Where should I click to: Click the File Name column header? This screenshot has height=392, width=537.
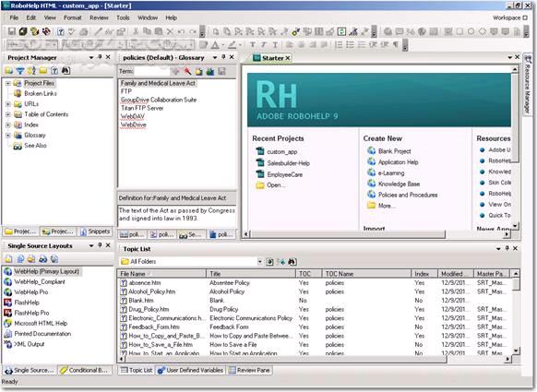[161, 274]
